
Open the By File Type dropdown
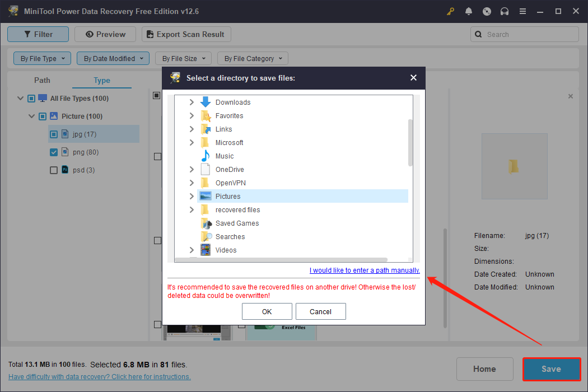tap(42, 58)
